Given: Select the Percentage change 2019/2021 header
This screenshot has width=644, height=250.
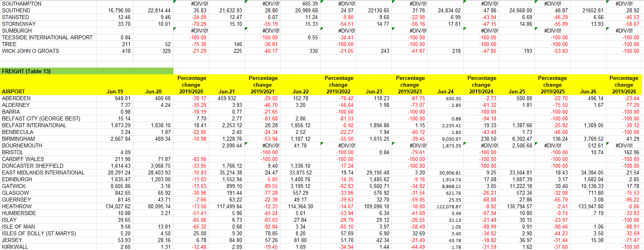Looking at the screenshot, I should (x=263, y=85).
